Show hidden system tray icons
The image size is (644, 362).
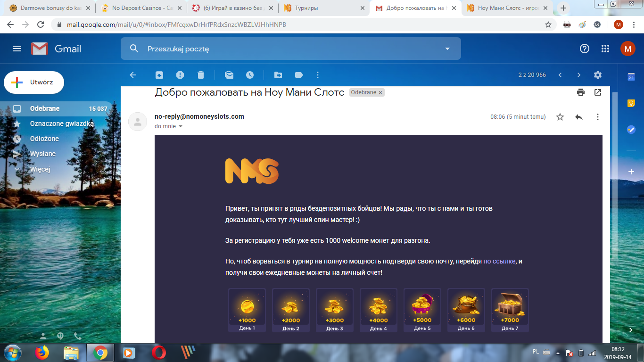point(559,353)
